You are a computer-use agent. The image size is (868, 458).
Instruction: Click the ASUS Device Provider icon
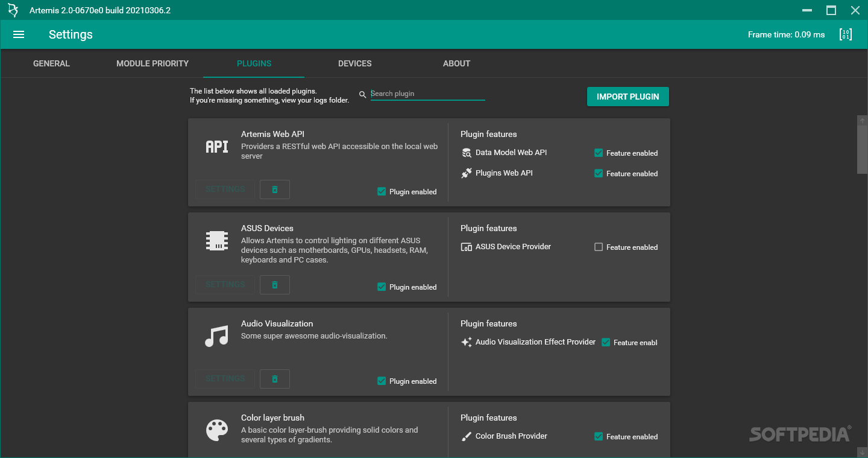(467, 247)
